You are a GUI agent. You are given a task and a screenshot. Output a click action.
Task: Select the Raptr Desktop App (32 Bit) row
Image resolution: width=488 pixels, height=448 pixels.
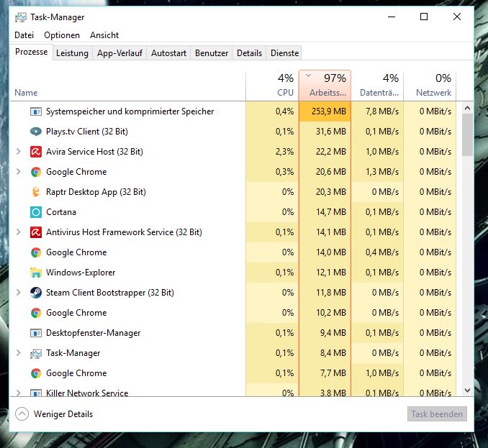pyautogui.click(x=233, y=192)
